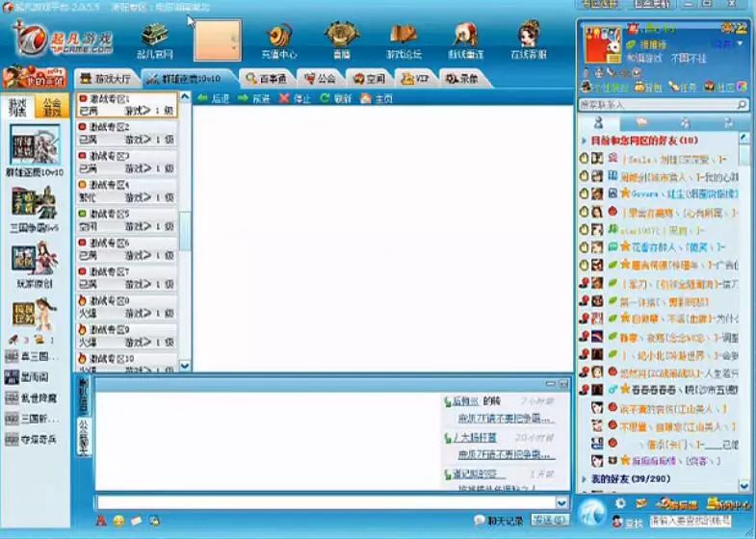Switch to the single-person contacts tab
This screenshot has height=539, width=756.
click(598, 123)
